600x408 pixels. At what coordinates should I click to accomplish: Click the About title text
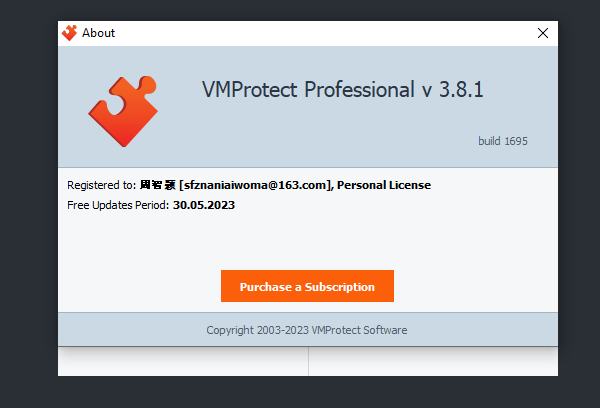[98, 33]
